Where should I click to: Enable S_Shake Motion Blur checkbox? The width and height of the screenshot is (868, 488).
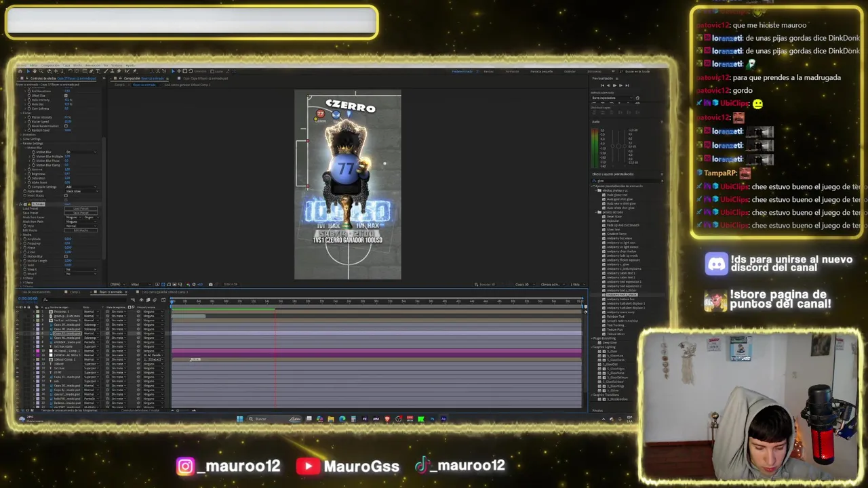pyautogui.click(x=66, y=256)
